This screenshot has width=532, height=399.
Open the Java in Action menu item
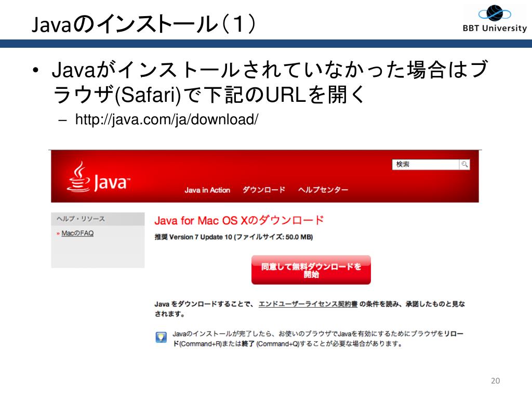207,190
